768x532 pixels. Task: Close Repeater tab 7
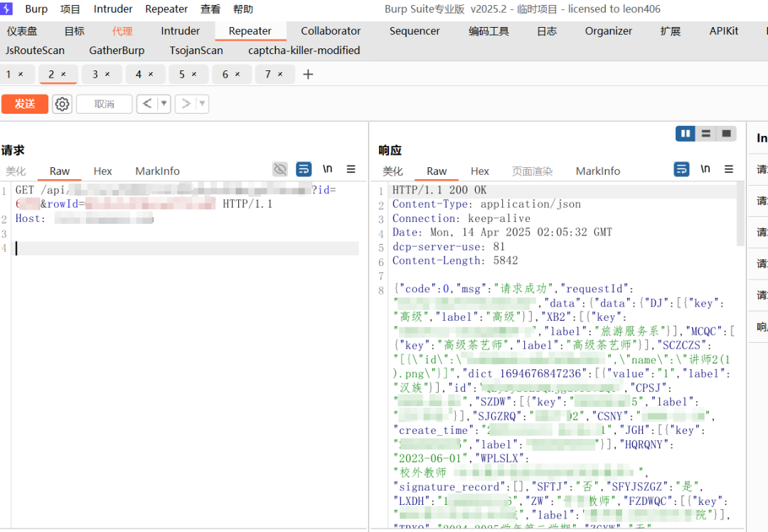point(280,75)
